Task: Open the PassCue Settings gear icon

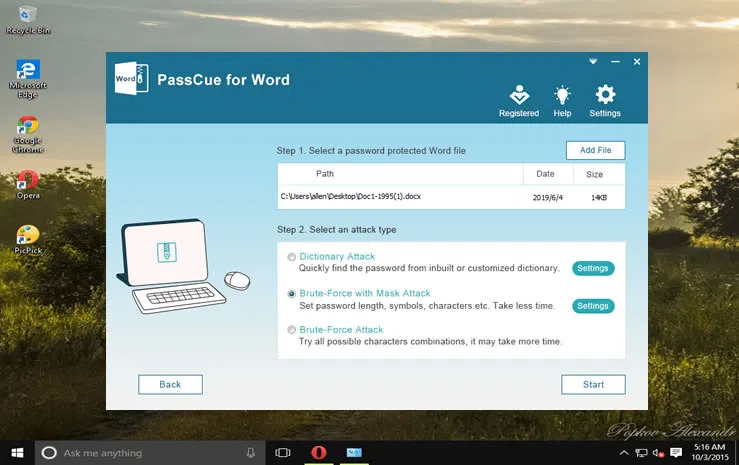Action: (x=605, y=101)
